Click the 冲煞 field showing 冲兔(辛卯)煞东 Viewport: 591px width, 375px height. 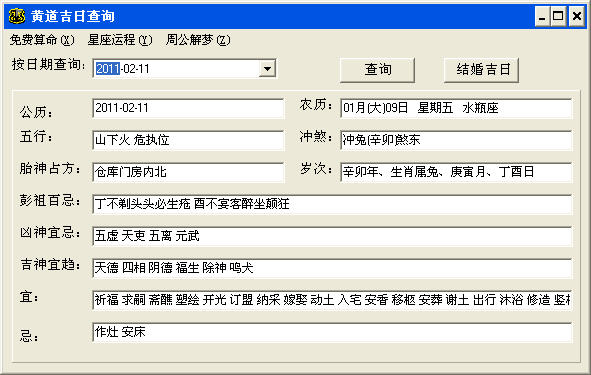click(x=456, y=140)
